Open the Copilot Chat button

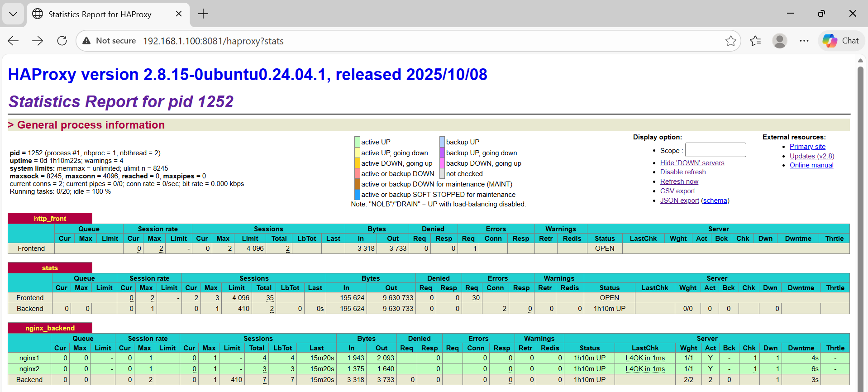click(841, 41)
